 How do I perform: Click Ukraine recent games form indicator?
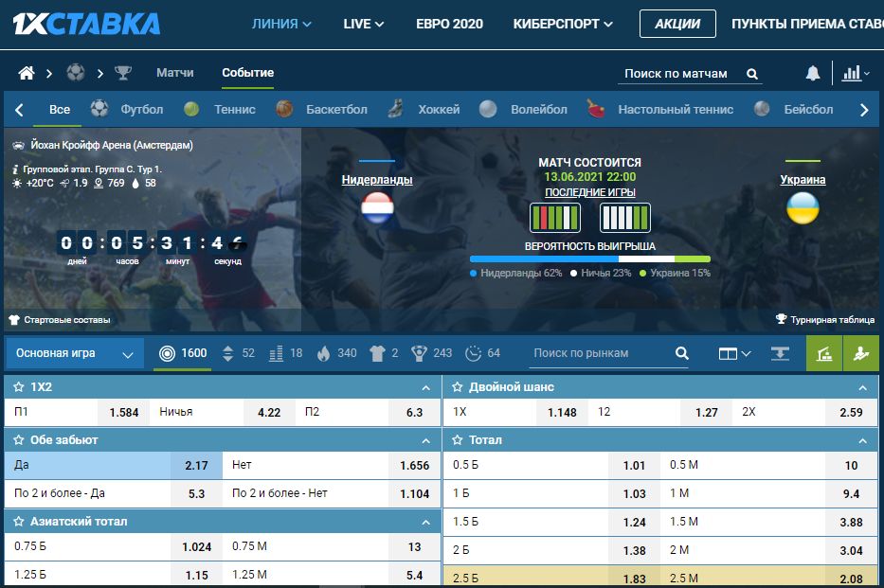624,218
